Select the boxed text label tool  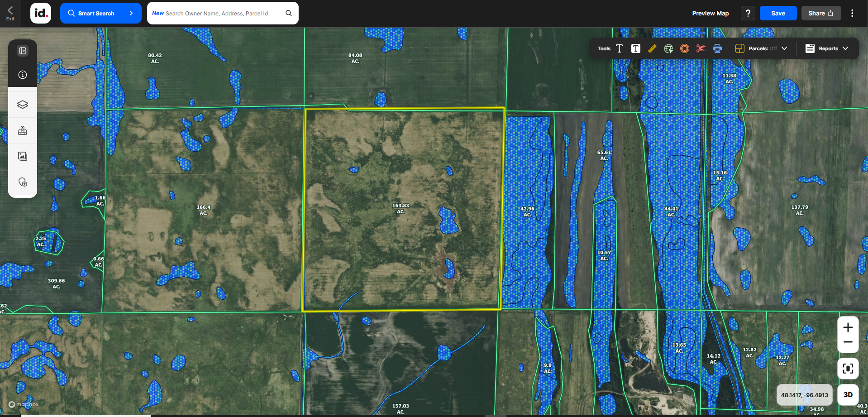pyautogui.click(x=635, y=48)
